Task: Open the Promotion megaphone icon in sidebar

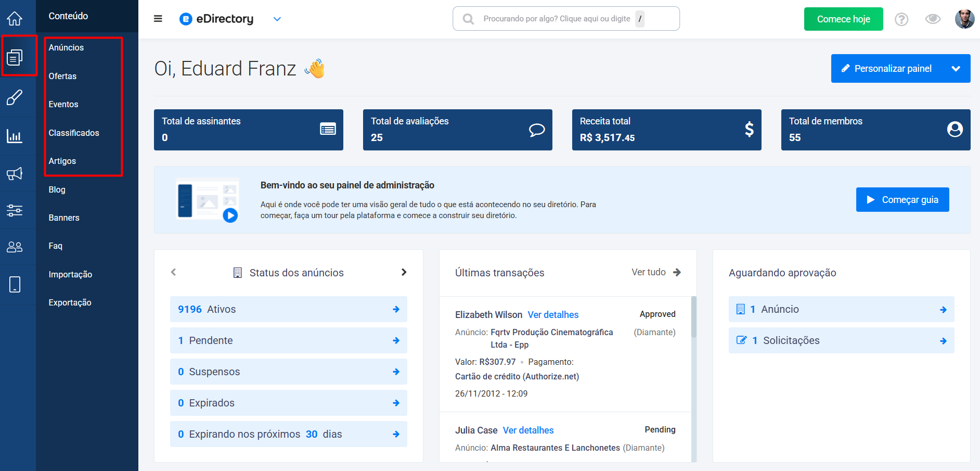Action: (x=15, y=174)
